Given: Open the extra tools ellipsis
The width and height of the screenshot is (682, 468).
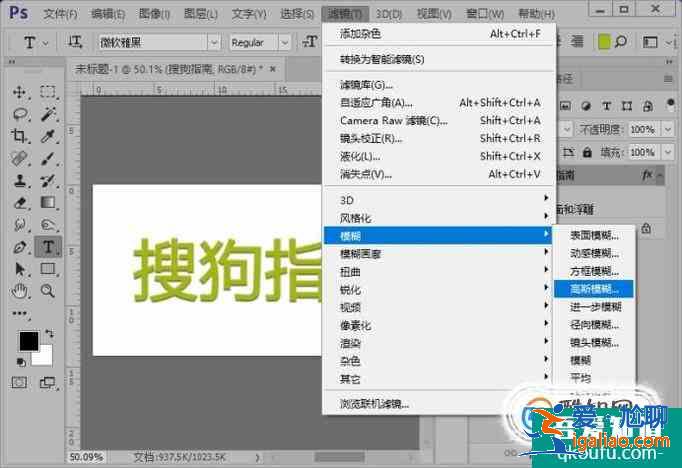Looking at the screenshot, I should (x=20, y=313).
